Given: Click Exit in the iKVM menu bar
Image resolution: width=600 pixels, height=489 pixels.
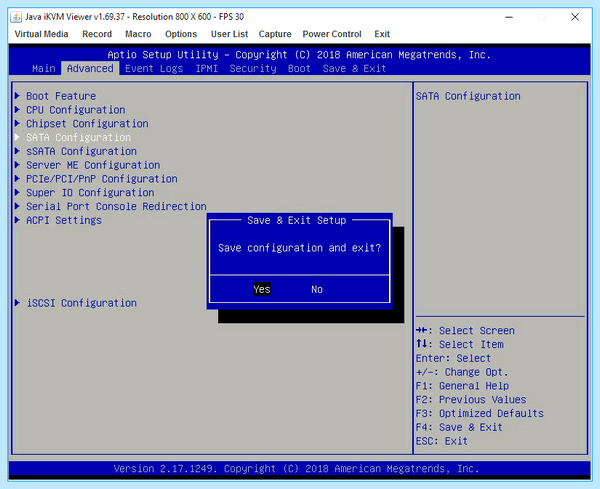Looking at the screenshot, I should pos(382,34).
